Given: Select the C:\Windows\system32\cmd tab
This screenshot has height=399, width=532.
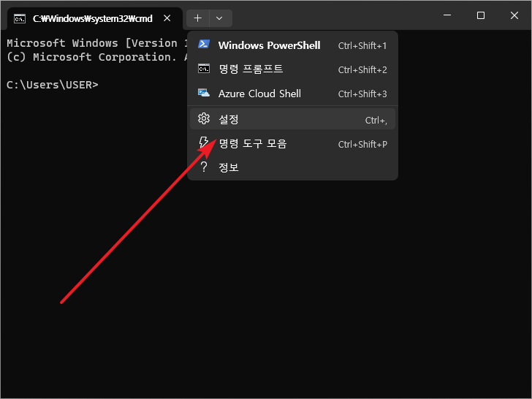Looking at the screenshot, I should pyautogui.click(x=95, y=19).
